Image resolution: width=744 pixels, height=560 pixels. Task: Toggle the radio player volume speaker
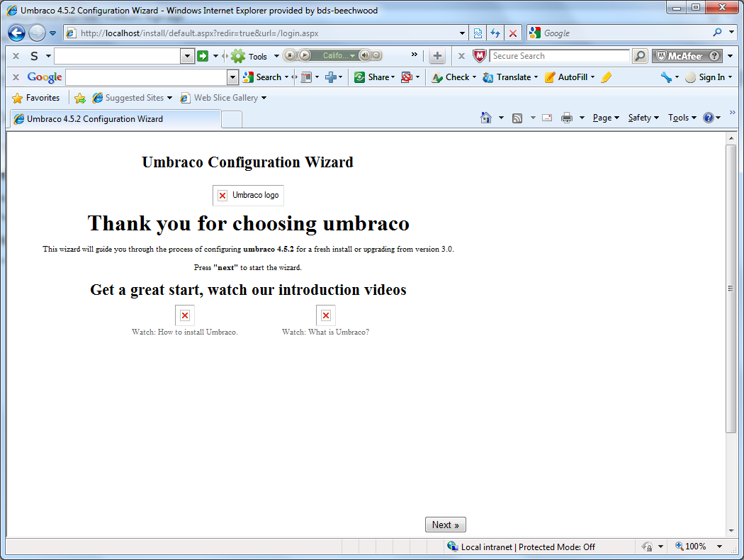(364, 55)
